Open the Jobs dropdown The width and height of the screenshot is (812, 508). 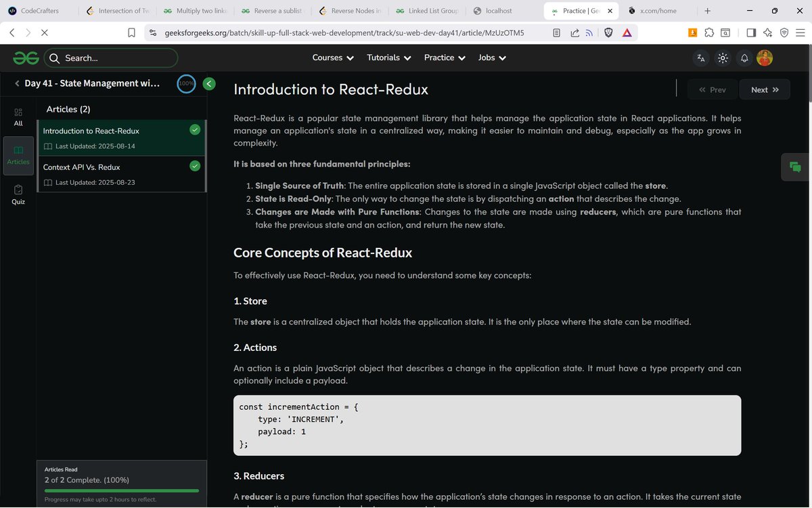(x=491, y=58)
